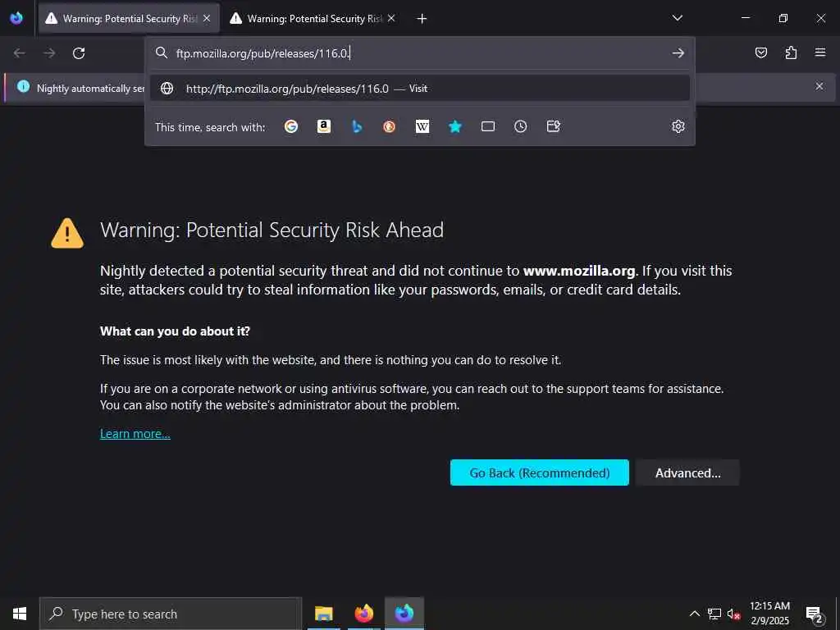The width and height of the screenshot is (840, 630).
Task: Close the second Warning tab
Action: pyautogui.click(x=391, y=18)
